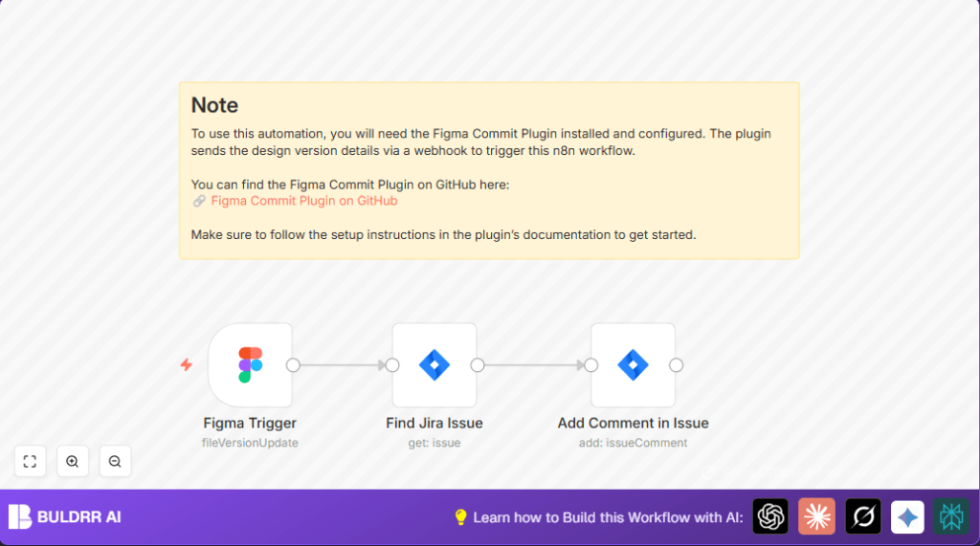
Task: Click 'Learn how to Build this Workflow with AI' text
Action: [x=608, y=518]
